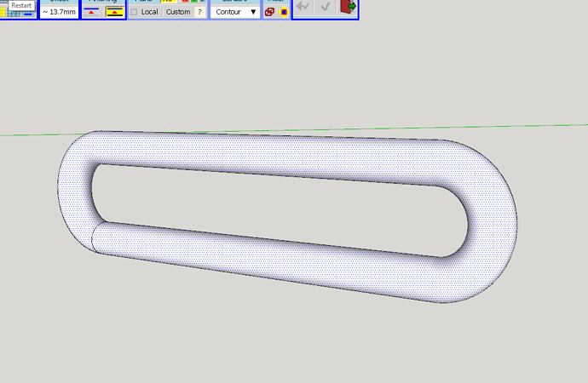Click the grayed back arrow icon
588x383 pixels.
[303, 6]
